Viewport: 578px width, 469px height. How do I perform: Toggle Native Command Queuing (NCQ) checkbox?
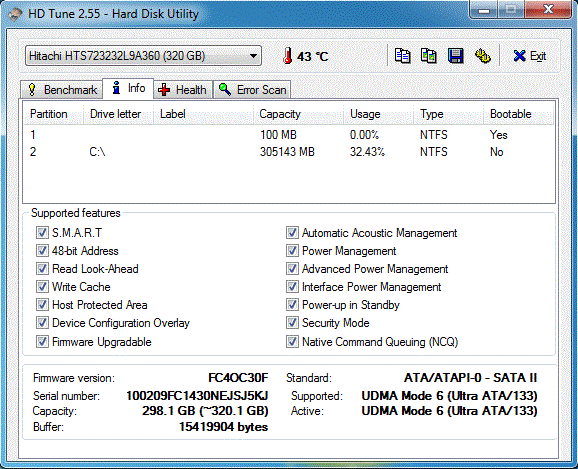[292, 341]
